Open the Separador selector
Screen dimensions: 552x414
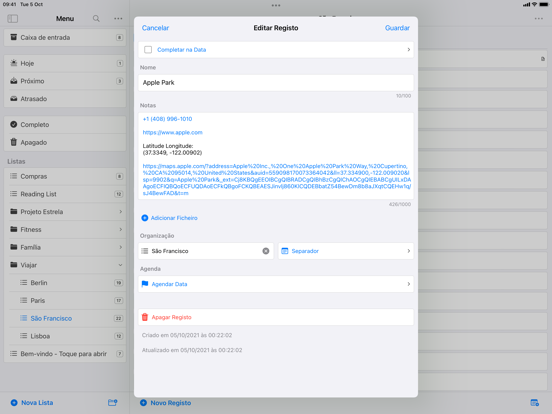pyautogui.click(x=346, y=251)
